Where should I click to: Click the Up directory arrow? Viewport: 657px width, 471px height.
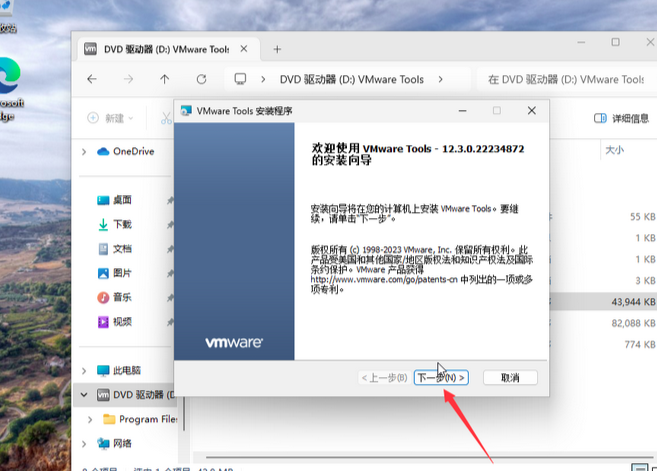coord(165,79)
